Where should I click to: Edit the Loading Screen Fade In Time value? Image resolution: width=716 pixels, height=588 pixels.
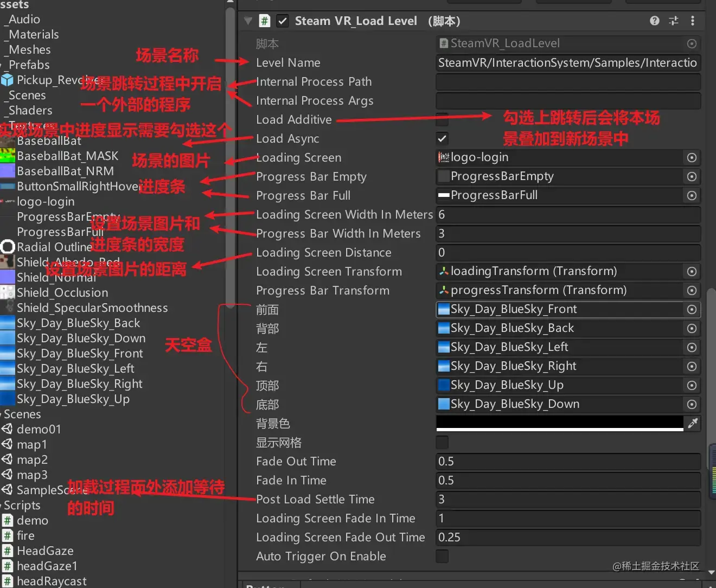[x=568, y=518]
